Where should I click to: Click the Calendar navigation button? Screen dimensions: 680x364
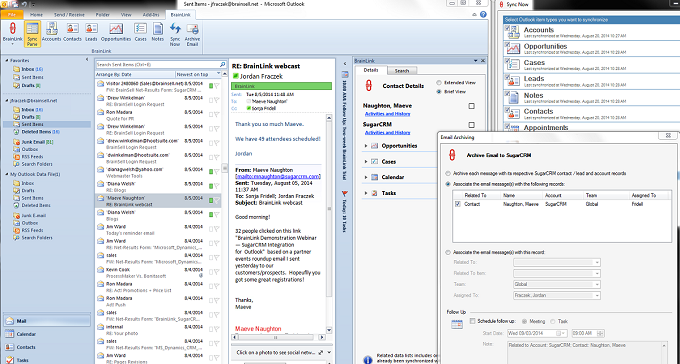(x=47, y=334)
